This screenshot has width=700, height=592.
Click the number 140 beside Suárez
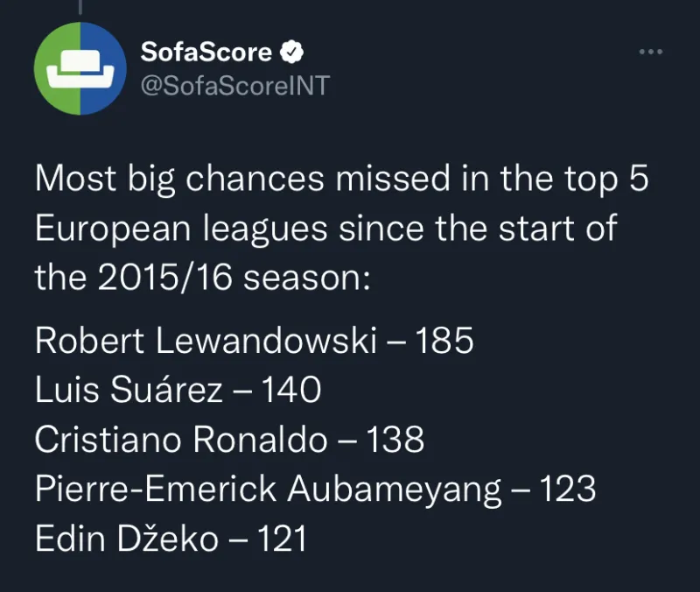[291, 390]
